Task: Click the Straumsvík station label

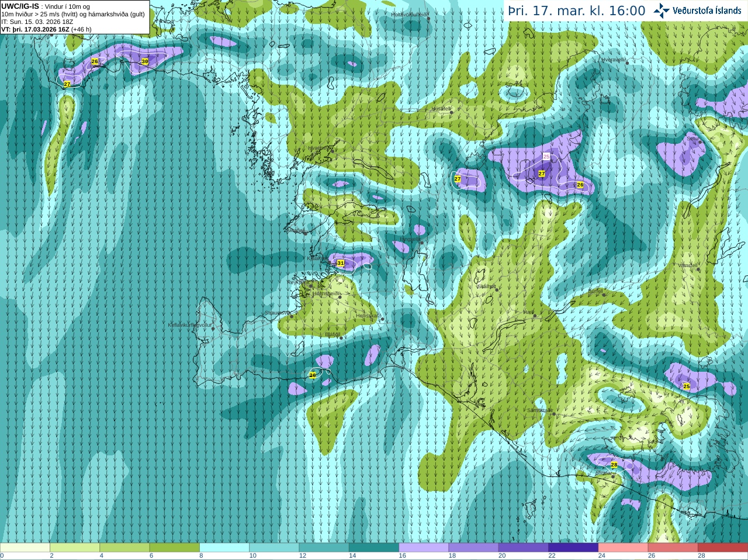Action: pyautogui.click(x=277, y=313)
